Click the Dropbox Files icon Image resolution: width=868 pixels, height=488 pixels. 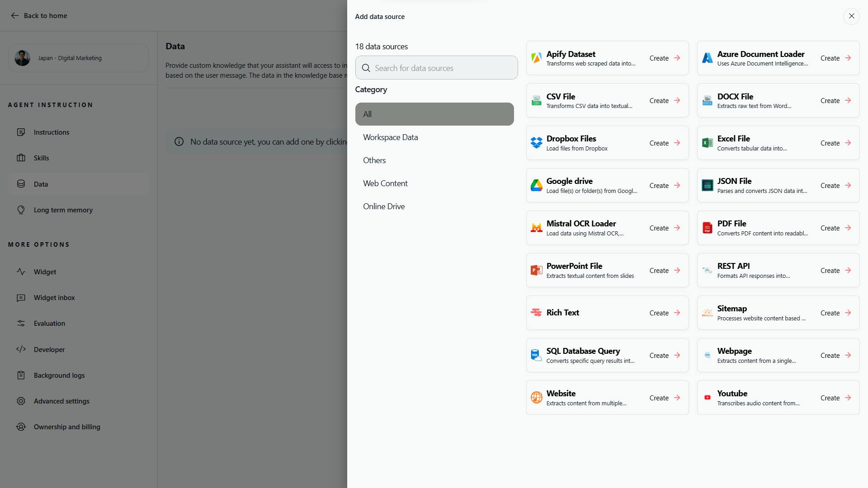pos(536,143)
